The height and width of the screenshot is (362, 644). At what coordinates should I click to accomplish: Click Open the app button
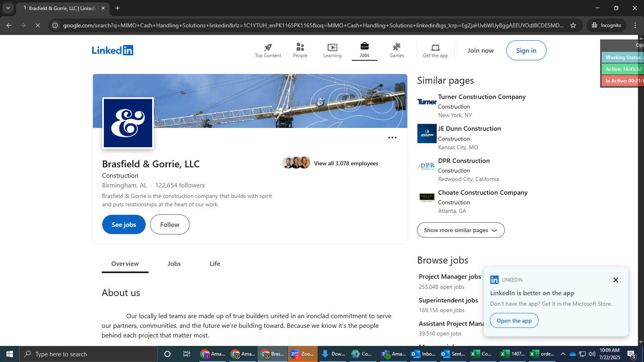(514, 321)
